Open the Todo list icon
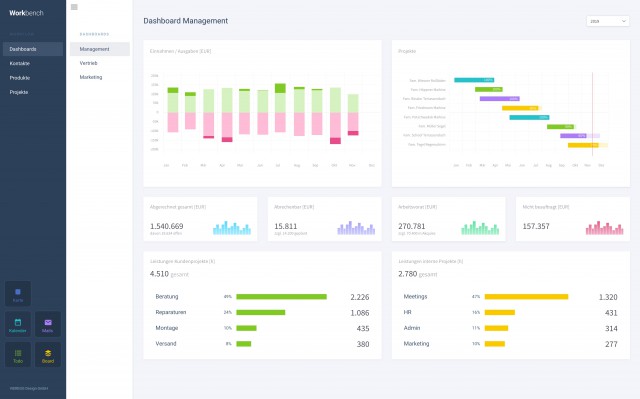Viewport: 640px width, 399px height. [18, 353]
